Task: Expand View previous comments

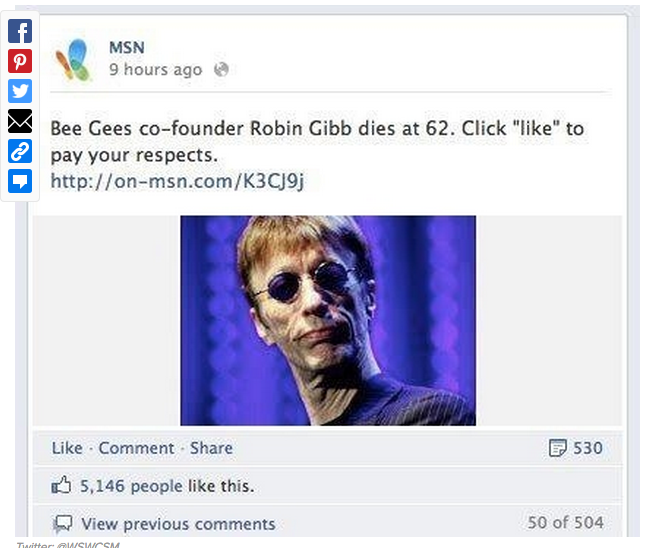Action: tap(178, 524)
